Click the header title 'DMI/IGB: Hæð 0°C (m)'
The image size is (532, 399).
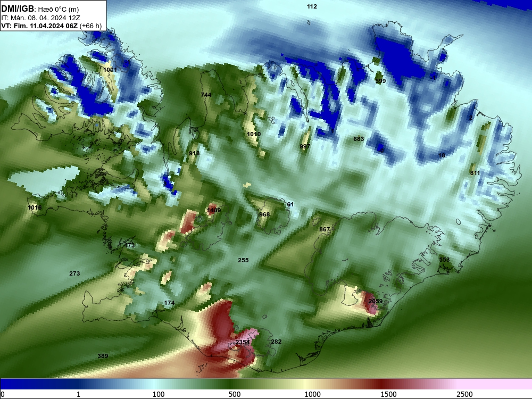pyautogui.click(x=40, y=9)
